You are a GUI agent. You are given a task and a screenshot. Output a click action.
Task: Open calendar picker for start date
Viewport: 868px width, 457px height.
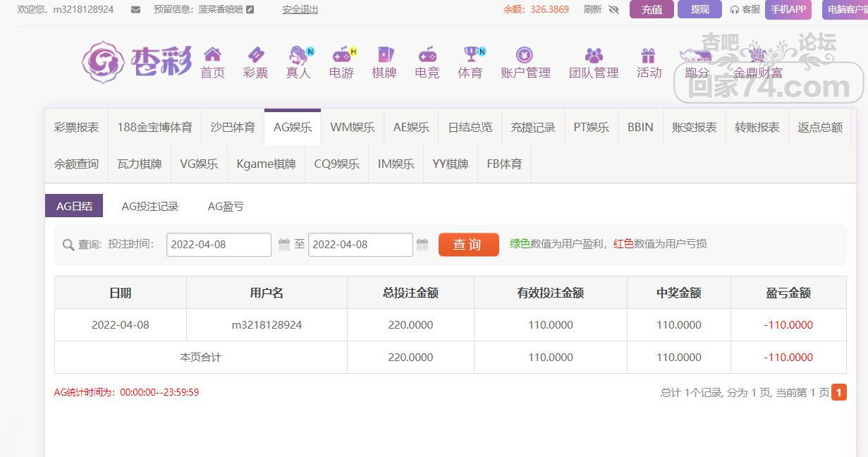coord(284,245)
